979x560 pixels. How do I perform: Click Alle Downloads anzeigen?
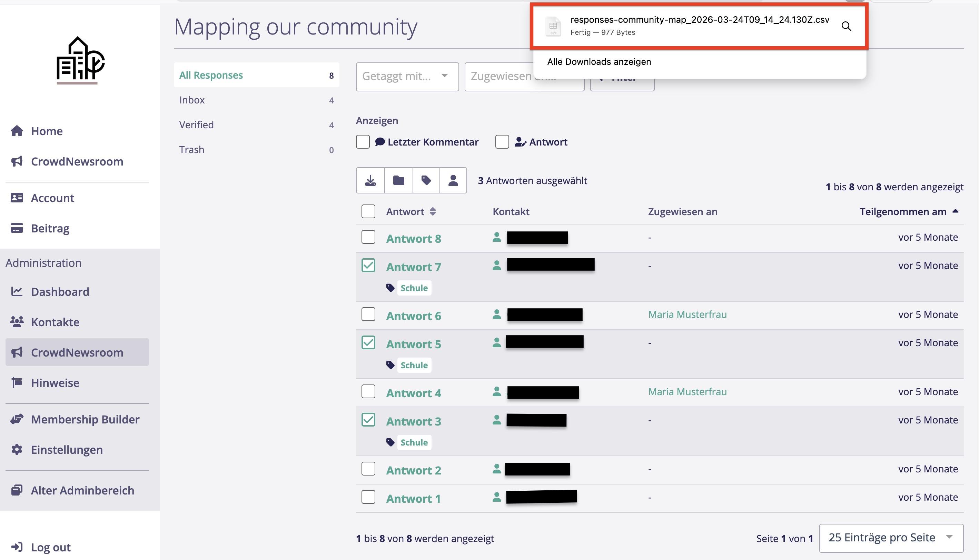[599, 61]
